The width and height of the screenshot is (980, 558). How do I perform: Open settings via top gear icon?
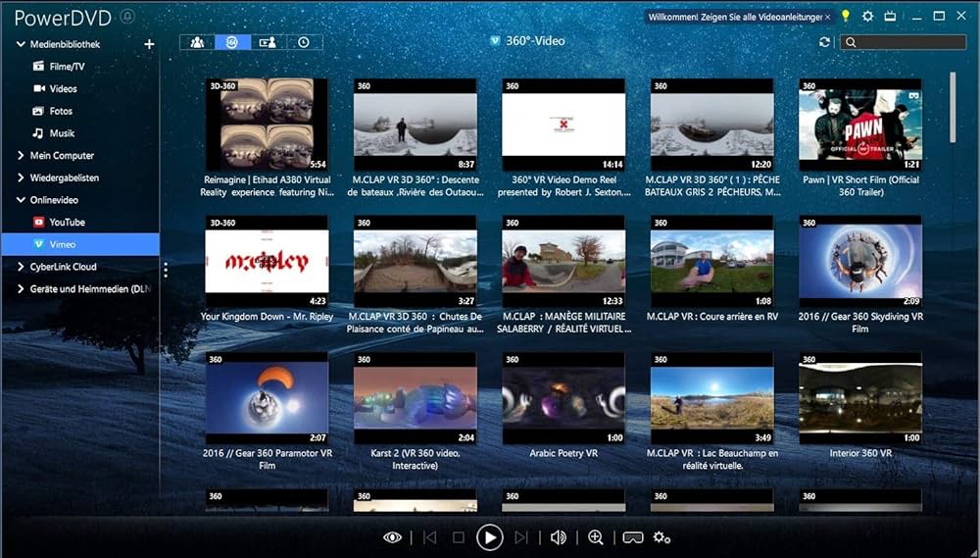point(867,17)
